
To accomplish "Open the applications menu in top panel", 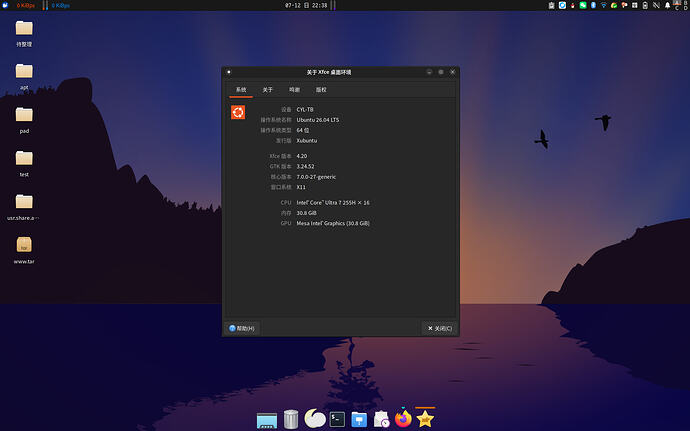I will pos(5,5).
